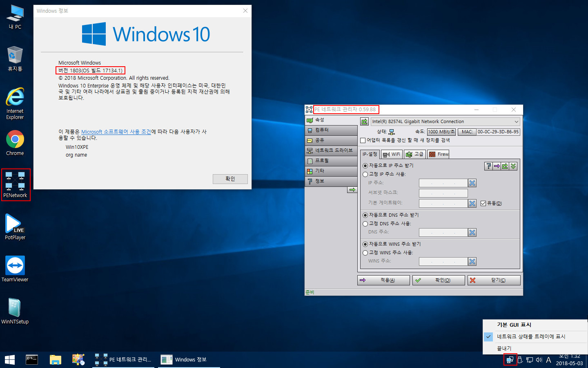588x368 pixels.
Task: Select 자동으로 IP 주소 받기 radio
Action: (365, 166)
